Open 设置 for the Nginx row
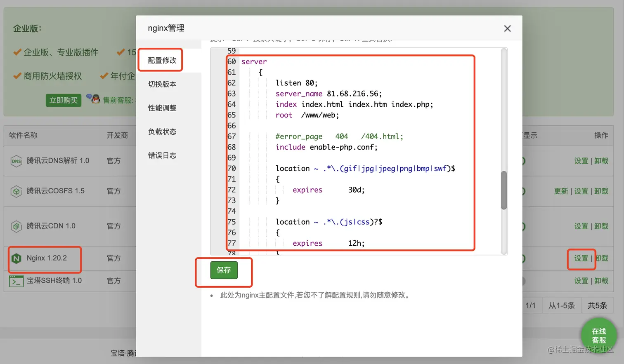This screenshot has width=624, height=364. [581, 258]
